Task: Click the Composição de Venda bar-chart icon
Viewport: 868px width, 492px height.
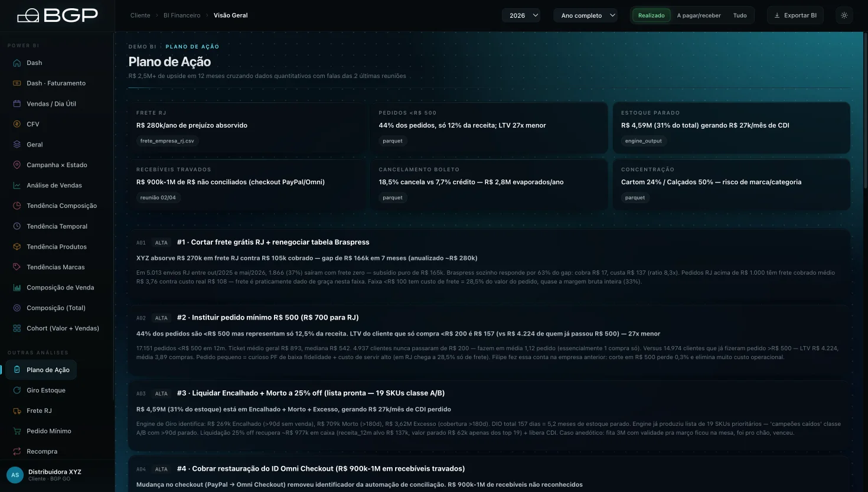Action: (x=17, y=288)
